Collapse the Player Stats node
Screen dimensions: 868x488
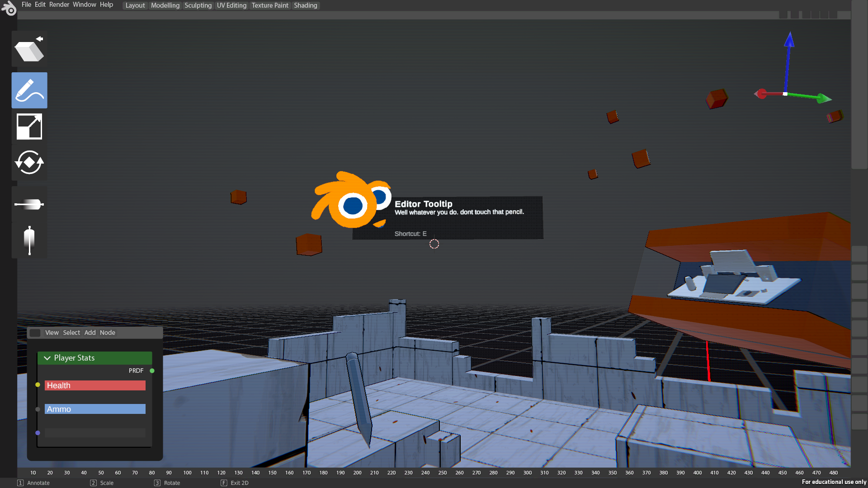point(47,358)
